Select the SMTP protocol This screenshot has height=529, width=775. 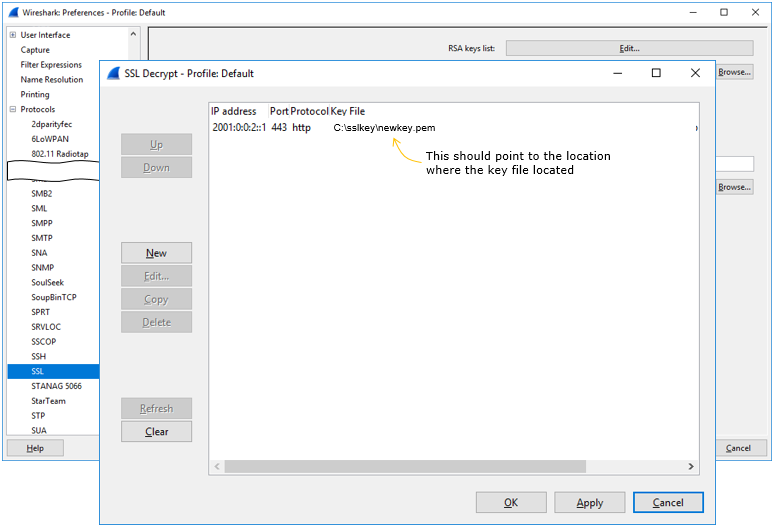point(42,238)
